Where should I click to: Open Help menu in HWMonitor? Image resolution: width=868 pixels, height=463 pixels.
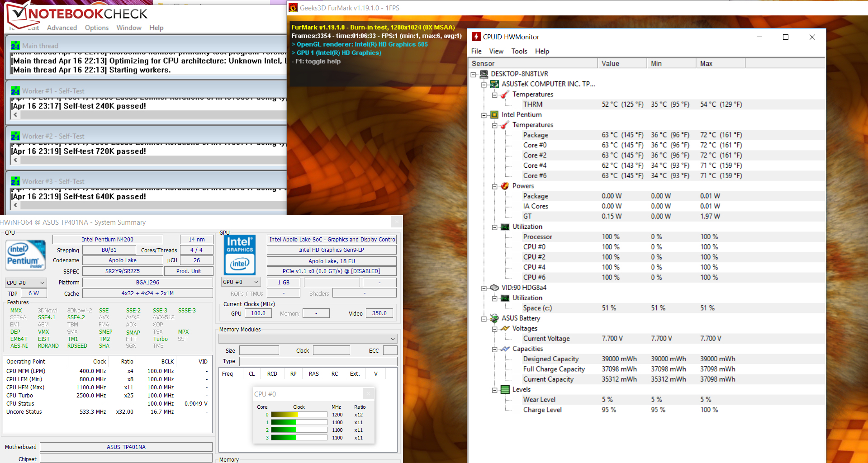(542, 51)
